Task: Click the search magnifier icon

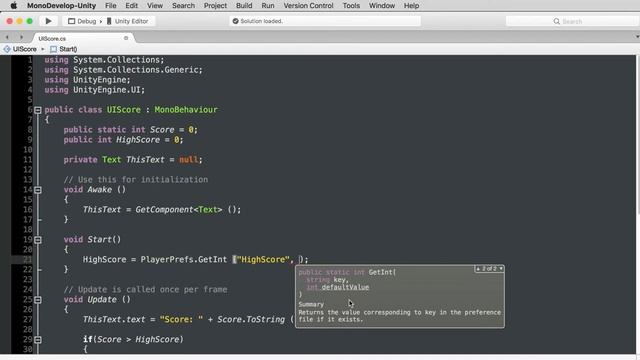Action: coord(556,21)
